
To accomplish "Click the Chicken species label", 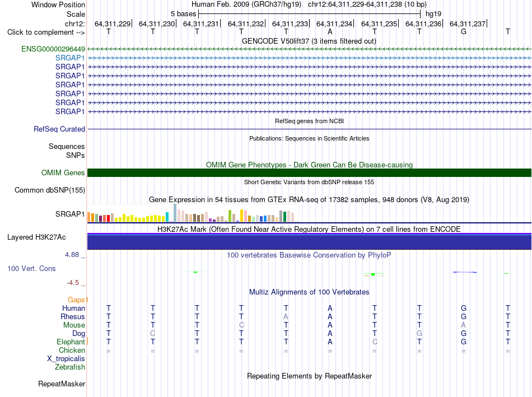I will [72, 350].
